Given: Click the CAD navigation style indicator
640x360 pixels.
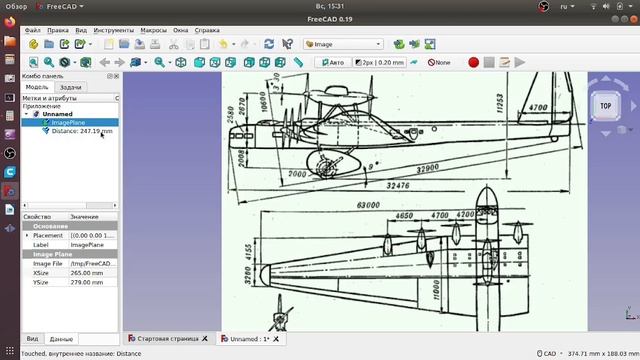Looking at the screenshot, I should 547,353.
